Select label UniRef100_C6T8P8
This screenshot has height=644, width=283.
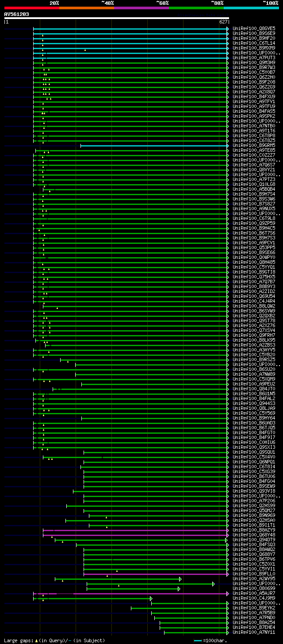[x=254, y=135]
